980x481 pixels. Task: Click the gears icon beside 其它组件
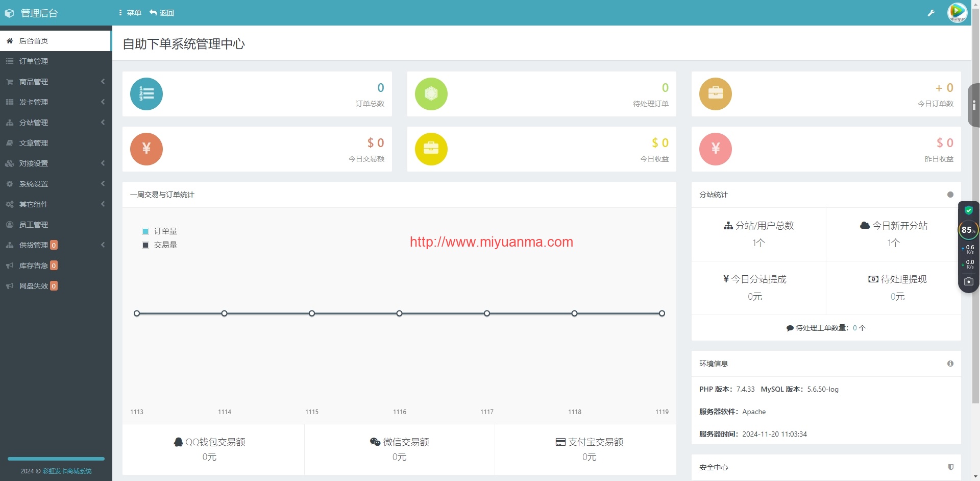point(10,204)
